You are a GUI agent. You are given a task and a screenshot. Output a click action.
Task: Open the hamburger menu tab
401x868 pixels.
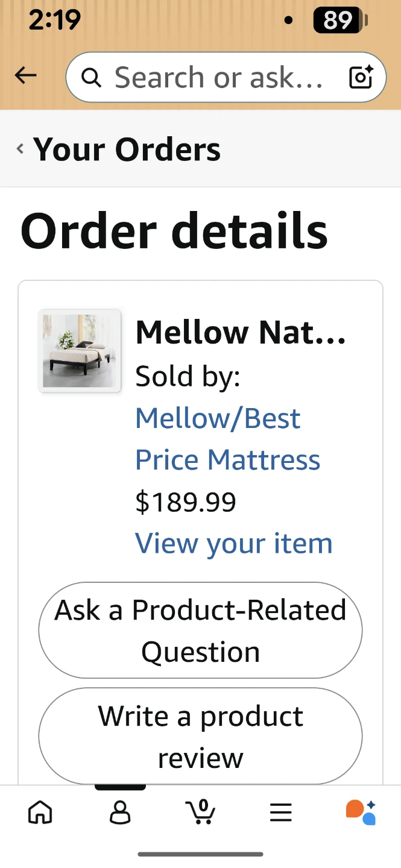point(280,812)
